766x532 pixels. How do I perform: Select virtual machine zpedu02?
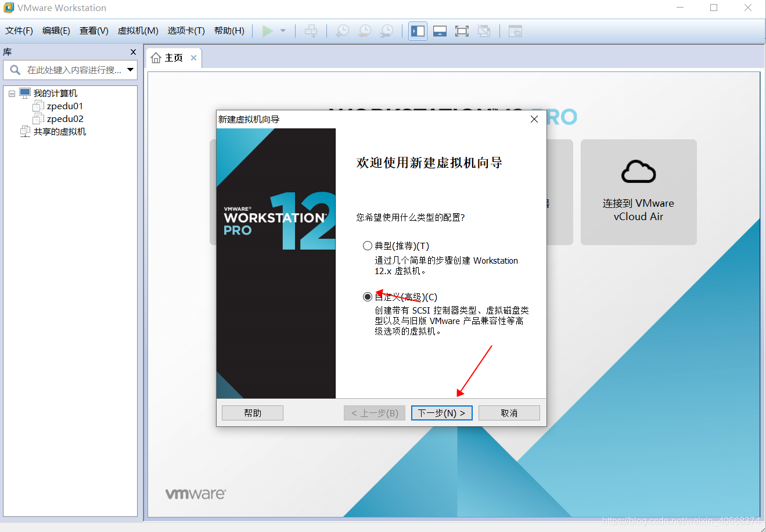[x=65, y=119]
